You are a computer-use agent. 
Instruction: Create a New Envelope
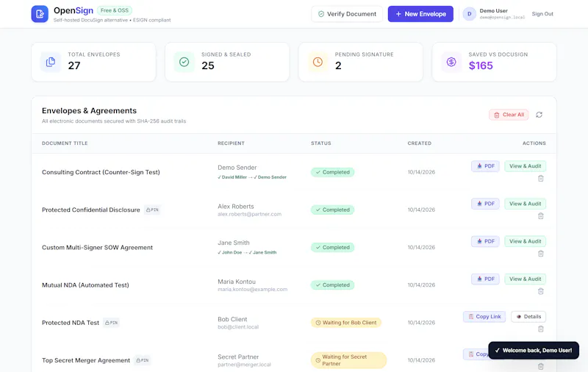coord(420,14)
